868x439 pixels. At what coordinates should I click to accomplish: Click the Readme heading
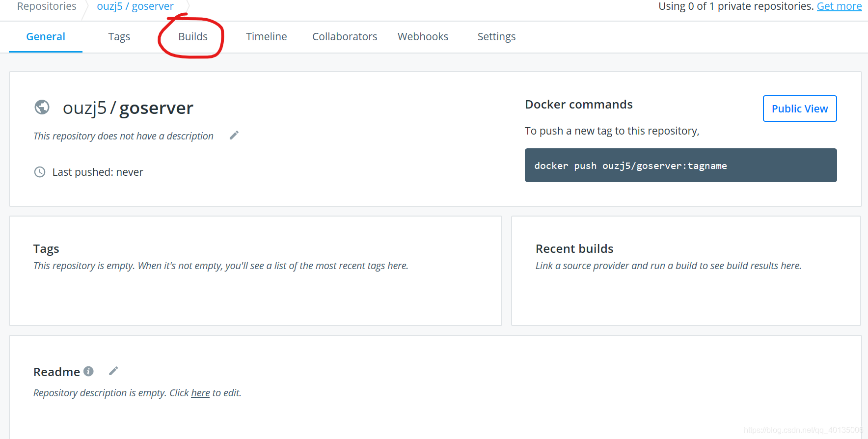[x=56, y=372]
